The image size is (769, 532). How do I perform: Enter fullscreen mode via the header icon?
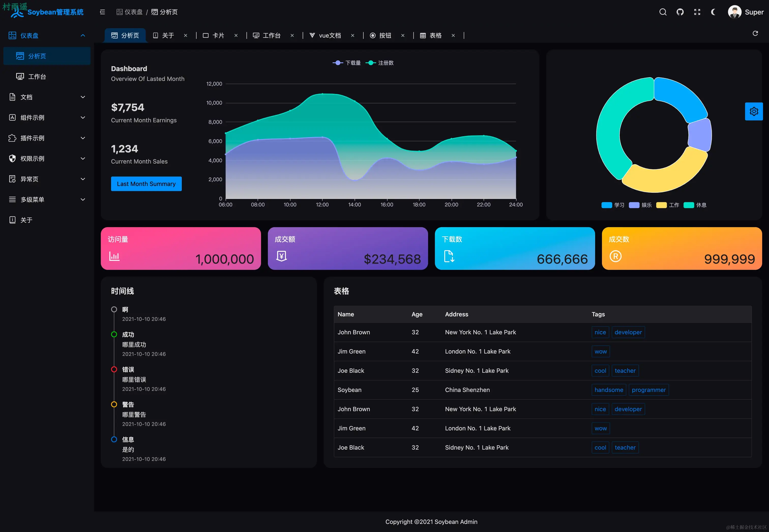[697, 12]
